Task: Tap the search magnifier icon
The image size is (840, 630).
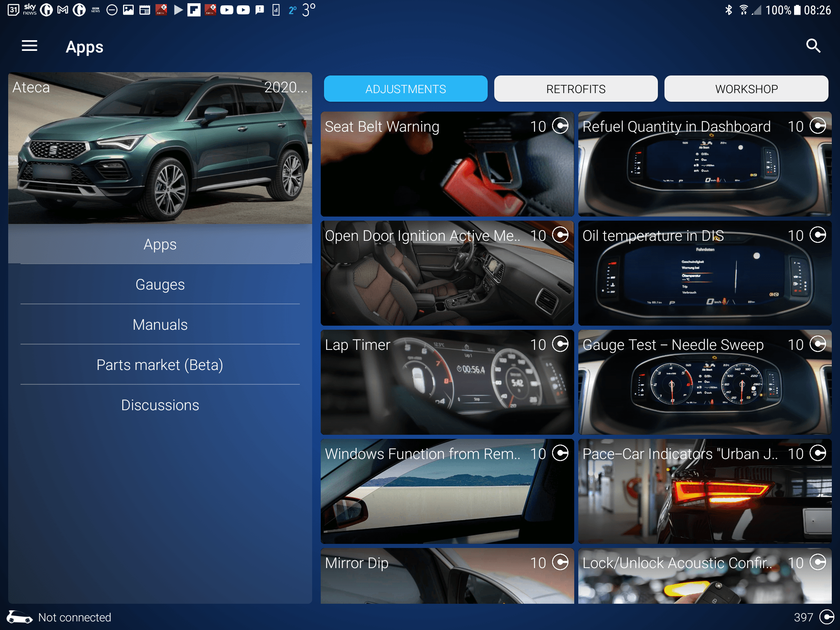Action: 813,46
